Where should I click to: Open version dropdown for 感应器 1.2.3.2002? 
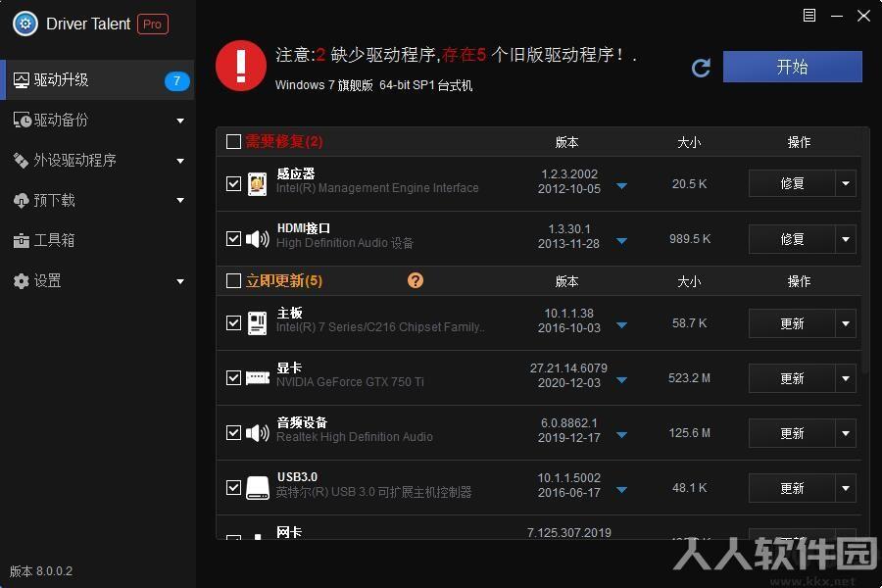(x=621, y=186)
